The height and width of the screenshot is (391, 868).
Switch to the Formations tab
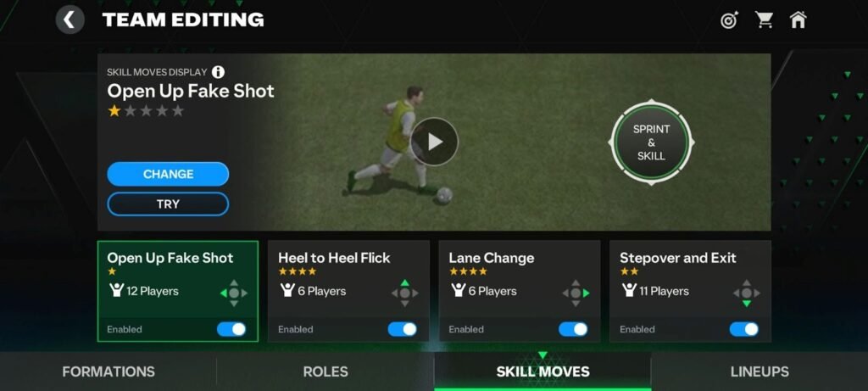[x=108, y=371]
